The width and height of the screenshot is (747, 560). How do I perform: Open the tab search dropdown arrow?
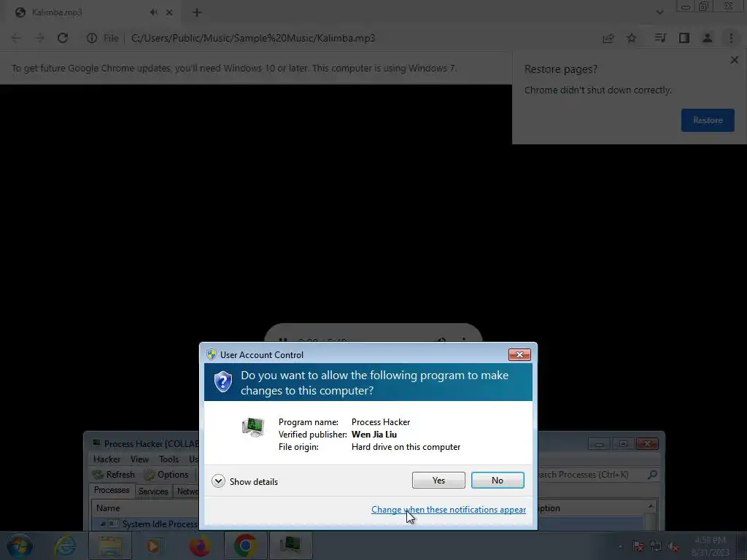point(659,12)
